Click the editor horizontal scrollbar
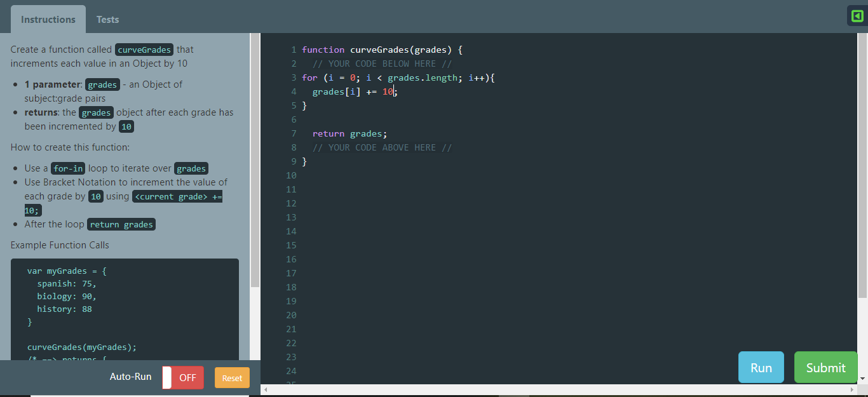 tap(558, 389)
